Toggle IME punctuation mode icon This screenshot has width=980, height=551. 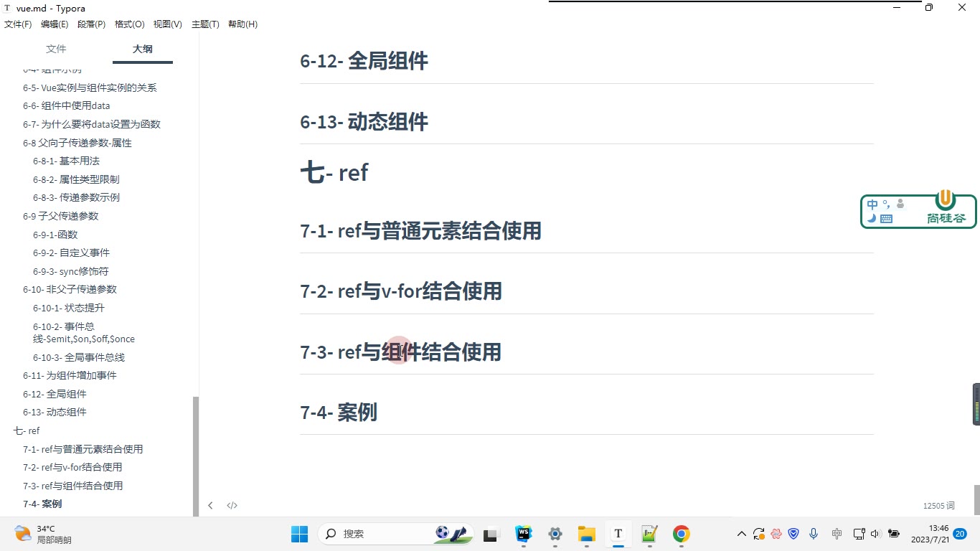tap(887, 204)
